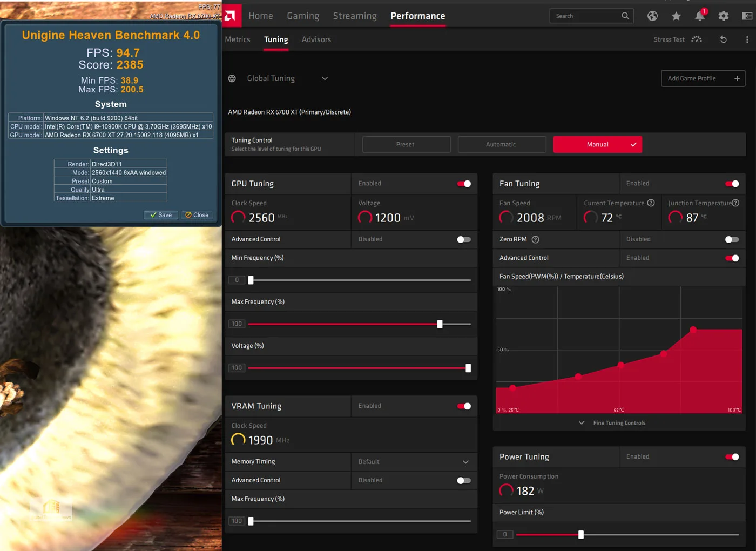This screenshot has width=756, height=551.
Task: Open the three-dot more options menu
Action: click(x=747, y=39)
